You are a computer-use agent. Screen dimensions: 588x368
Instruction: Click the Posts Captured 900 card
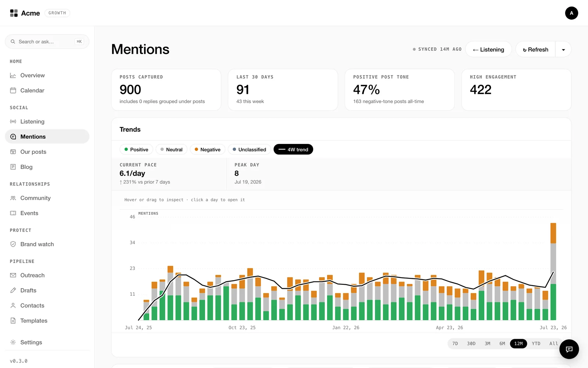(x=166, y=90)
